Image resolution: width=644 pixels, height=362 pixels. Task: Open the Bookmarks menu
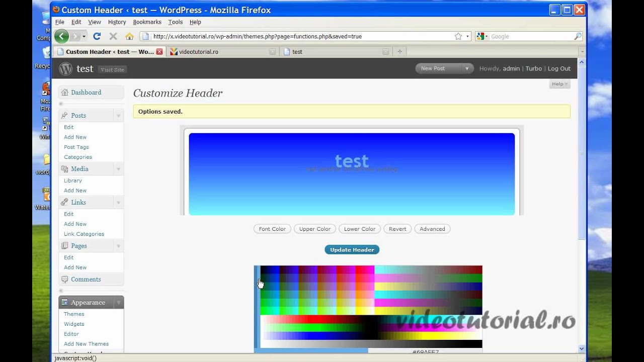pos(147,22)
